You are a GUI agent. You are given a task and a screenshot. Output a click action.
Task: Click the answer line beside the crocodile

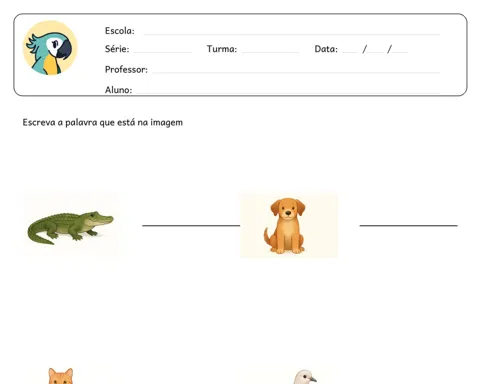coord(191,226)
